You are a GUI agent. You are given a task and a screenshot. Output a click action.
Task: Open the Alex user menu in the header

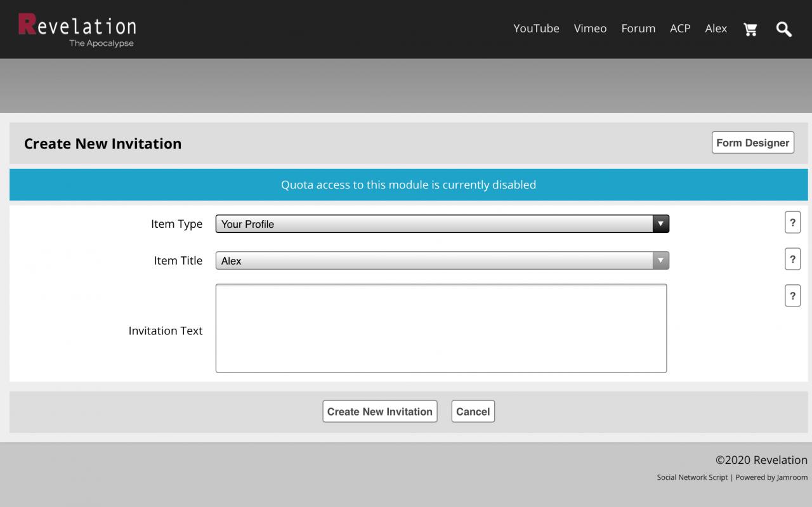pyautogui.click(x=716, y=29)
